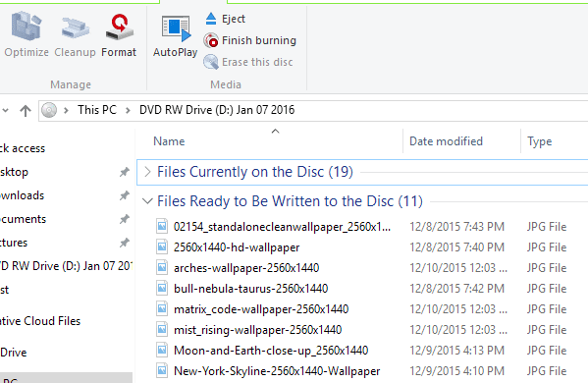Image resolution: width=588 pixels, height=383 pixels.
Task: Go up one folder level
Action: 26,110
